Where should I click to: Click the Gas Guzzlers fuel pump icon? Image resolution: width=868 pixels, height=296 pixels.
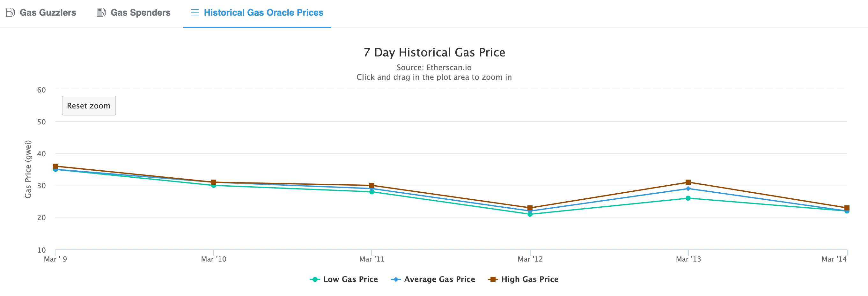(11, 12)
